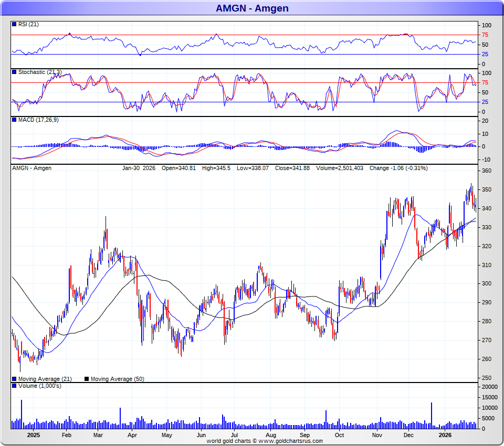Select the Volume (1,000's) label
This screenshot has width=504, height=446.
pos(39,386)
